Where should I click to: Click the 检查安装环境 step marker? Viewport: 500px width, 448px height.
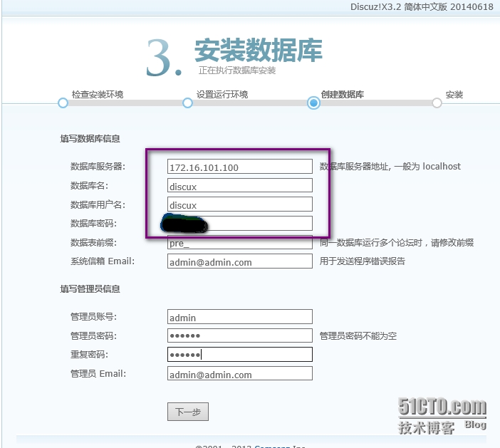63,103
